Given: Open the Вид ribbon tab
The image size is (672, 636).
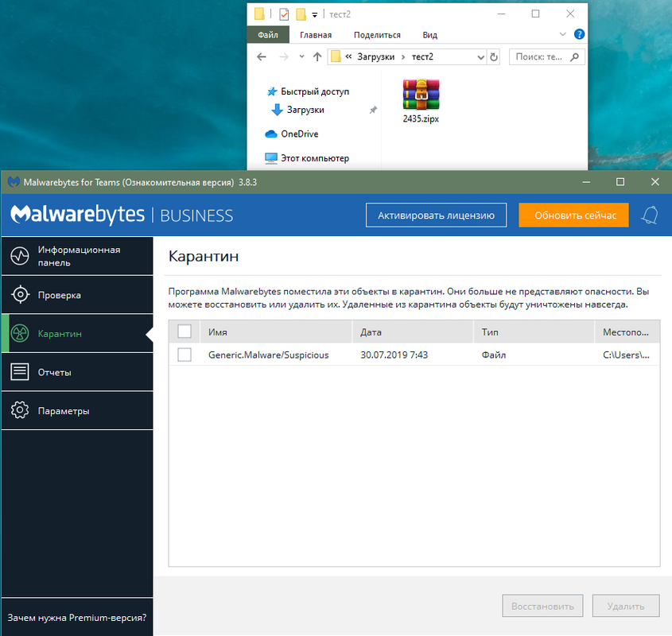Looking at the screenshot, I should point(430,35).
